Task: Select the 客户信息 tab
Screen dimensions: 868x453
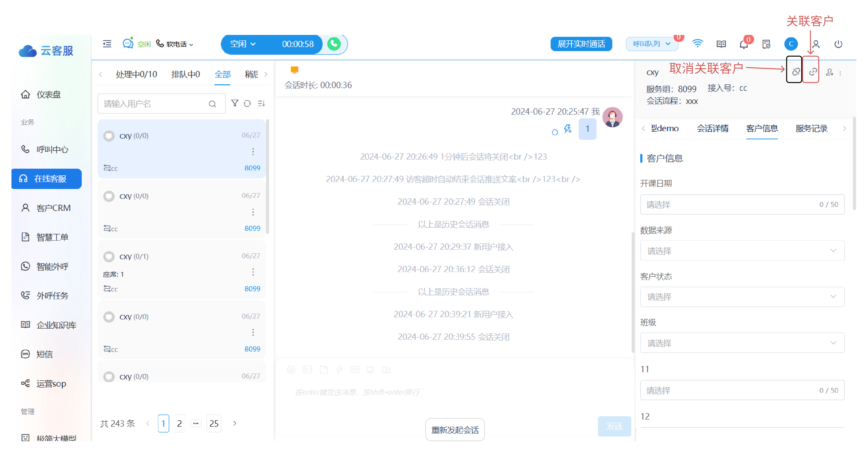Action: click(762, 128)
